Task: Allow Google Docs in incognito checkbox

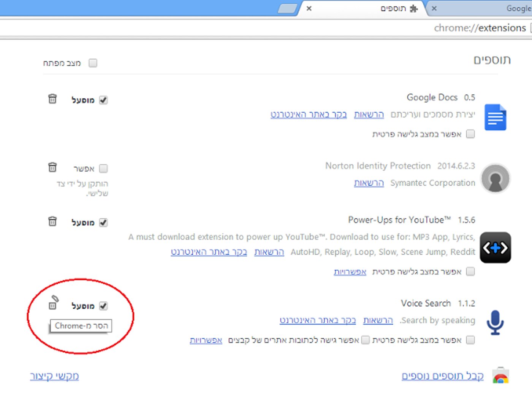Action: click(470, 134)
